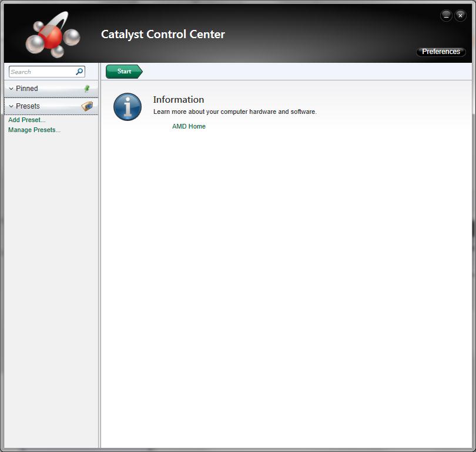
Task: Collapse the Pinned section chevron
Action: (x=11, y=89)
